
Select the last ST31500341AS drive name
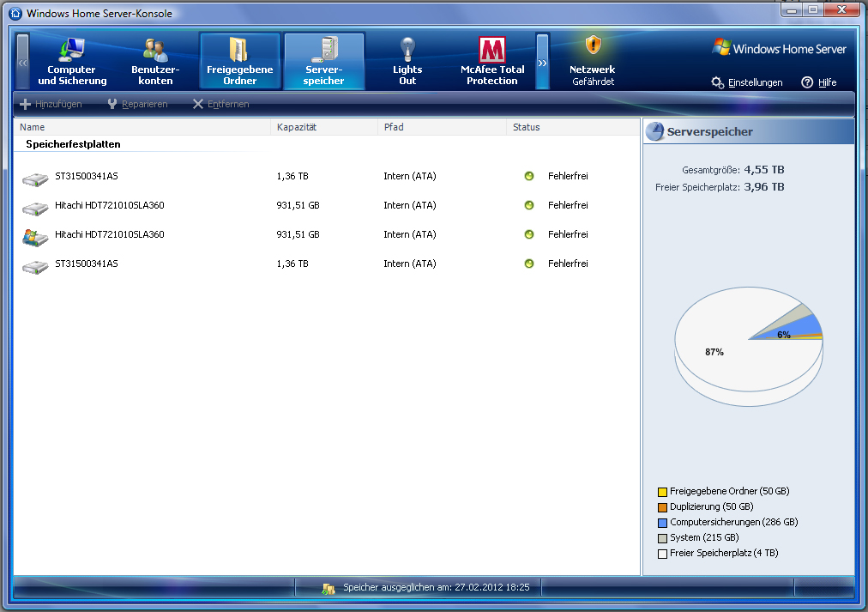[x=87, y=264]
